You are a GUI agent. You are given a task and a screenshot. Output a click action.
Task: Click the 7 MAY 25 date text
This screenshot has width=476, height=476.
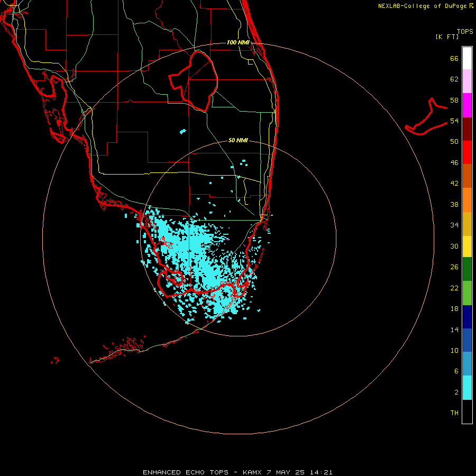point(286,472)
